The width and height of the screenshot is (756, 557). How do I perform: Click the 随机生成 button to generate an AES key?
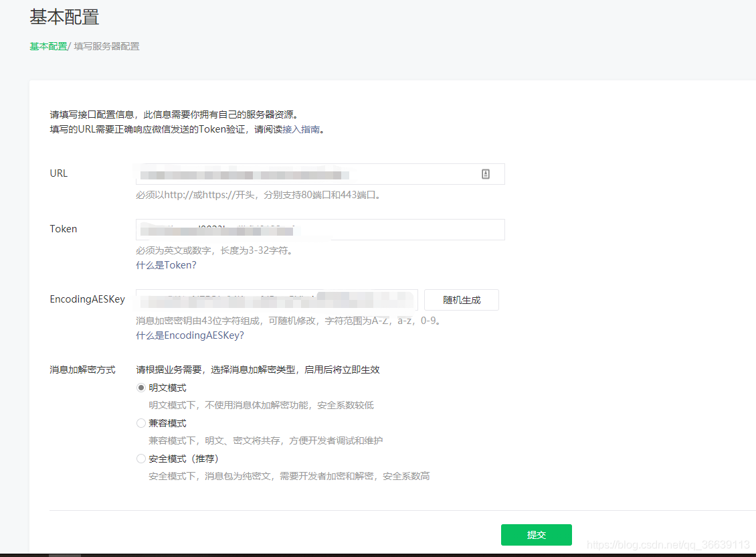[461, 299]
